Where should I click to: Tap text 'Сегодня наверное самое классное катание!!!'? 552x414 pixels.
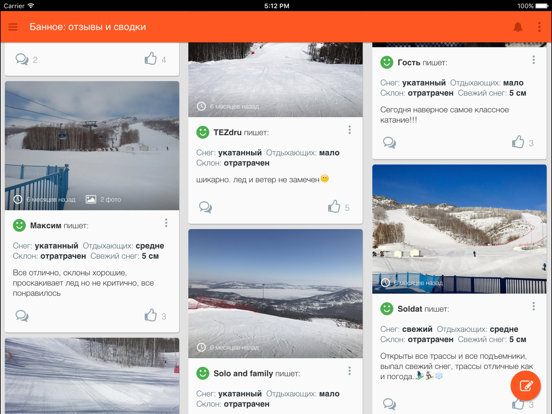[444, 115]
